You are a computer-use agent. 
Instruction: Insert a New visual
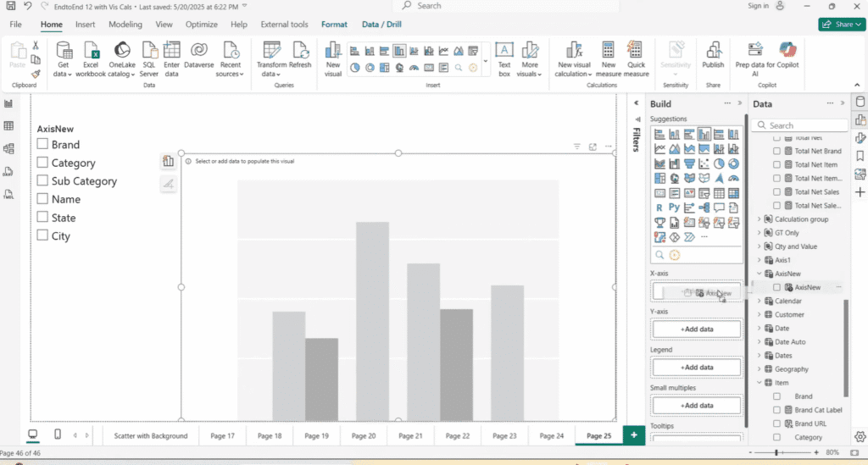click(332, 59)
